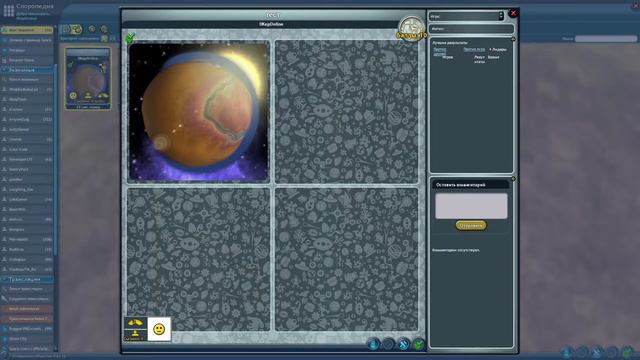Viewport: 640px width, 360px height.
Task: Click green icon in Sporepedia bottom-right corner
Action: (627, 352)
